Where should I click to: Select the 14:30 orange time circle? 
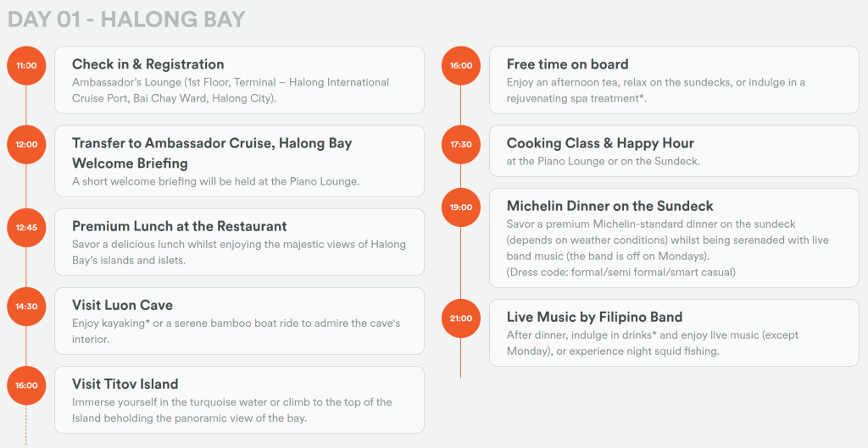[x=26, y=307]
